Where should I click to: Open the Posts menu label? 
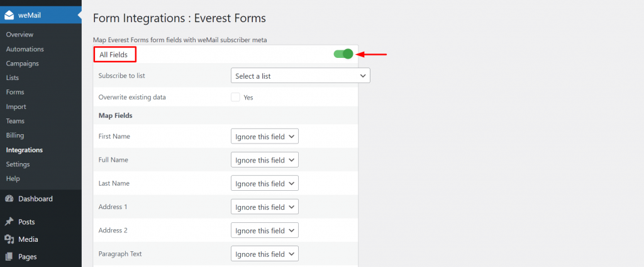[x=26, y=222]
